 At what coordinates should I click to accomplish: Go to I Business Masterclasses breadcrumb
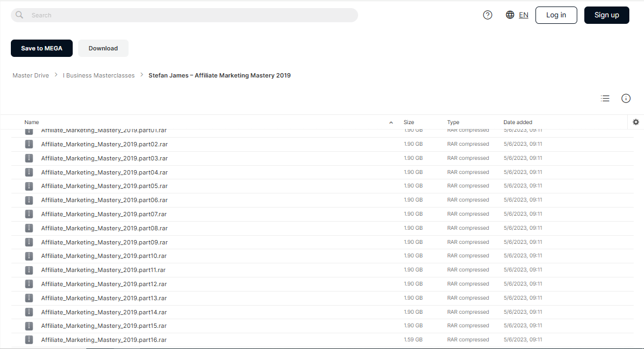[99, 75]
